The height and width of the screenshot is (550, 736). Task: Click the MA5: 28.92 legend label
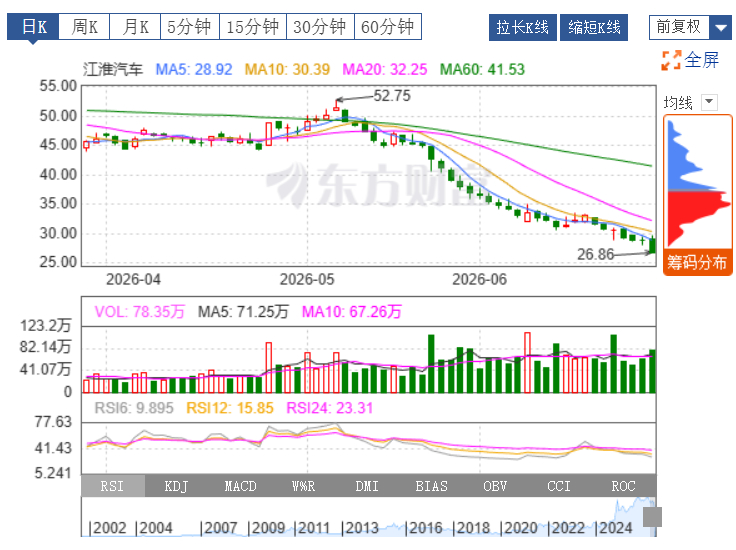194,69
